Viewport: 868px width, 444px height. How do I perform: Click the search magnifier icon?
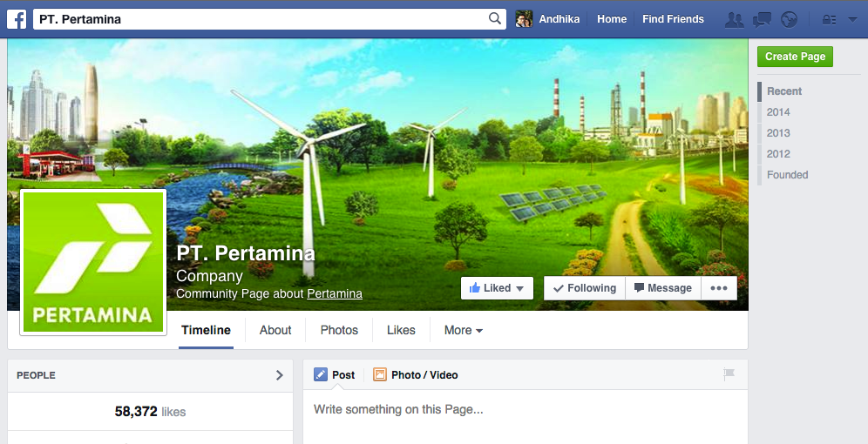pyautogui.click(x=495, y=18)
